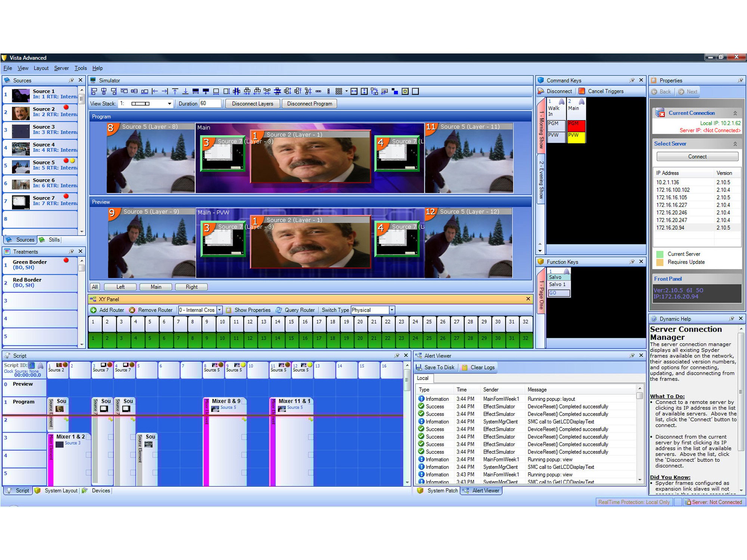Image resolution: width=747 pixels, height=560 pixels.
Task: Click the Disconnect Program button
Action: [x=309, y=104]
